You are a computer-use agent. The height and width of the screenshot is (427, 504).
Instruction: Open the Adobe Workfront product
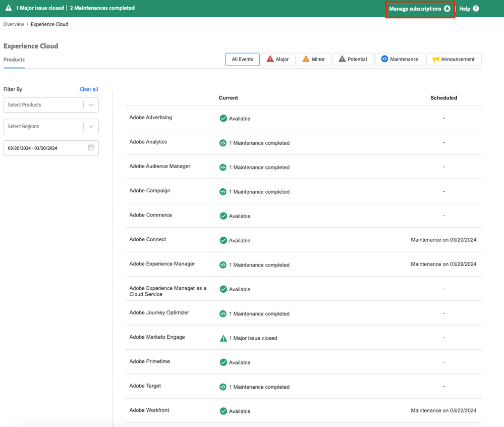pyautogui.click(x=149, y=410)
